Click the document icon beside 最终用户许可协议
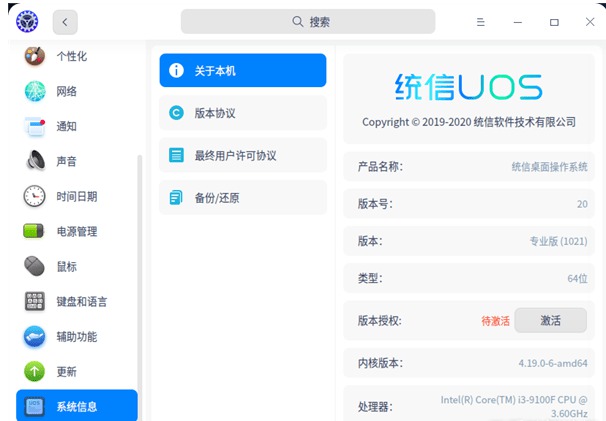This screenshot has width=606, height=421. point(176,155)
